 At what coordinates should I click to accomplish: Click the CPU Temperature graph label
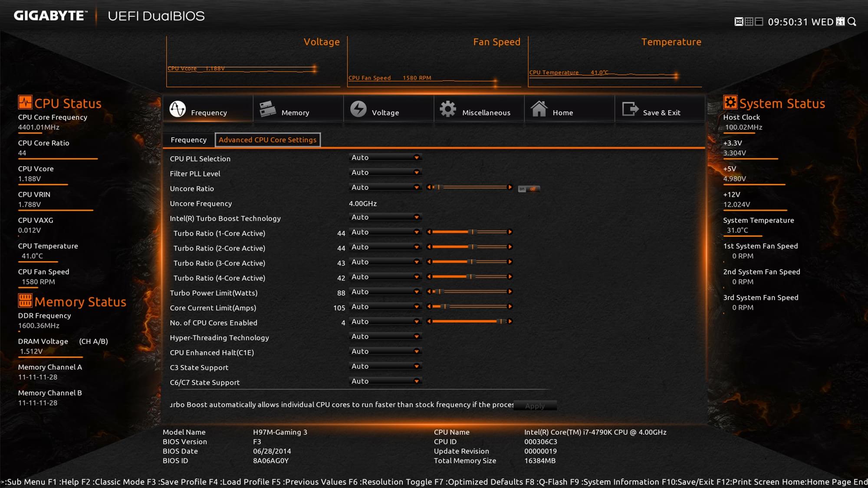(x=554, y=72)
